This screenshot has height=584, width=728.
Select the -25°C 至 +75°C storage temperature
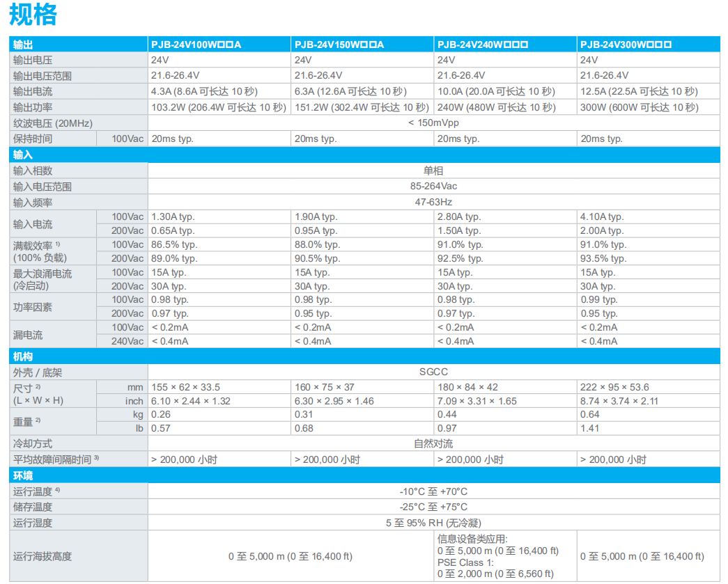433,507
